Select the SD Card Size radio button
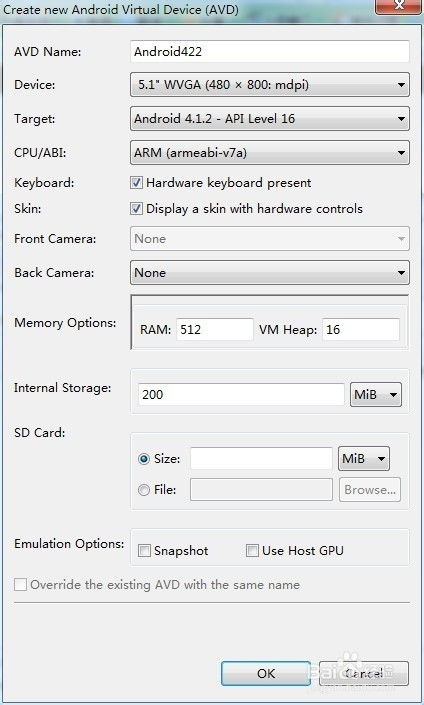Image resolution: width=424 pixels, height=705 pixels. 144,459
